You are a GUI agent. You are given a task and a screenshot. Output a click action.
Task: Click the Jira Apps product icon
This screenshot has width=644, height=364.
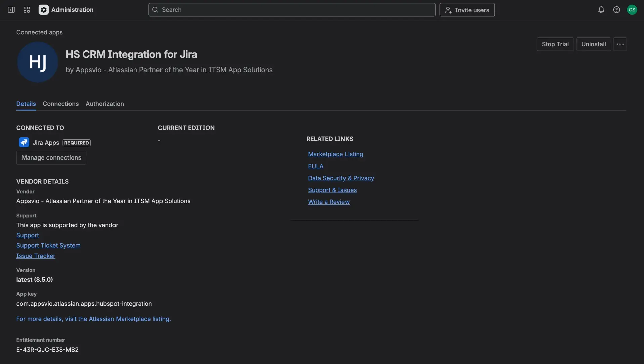coord(24,142)
